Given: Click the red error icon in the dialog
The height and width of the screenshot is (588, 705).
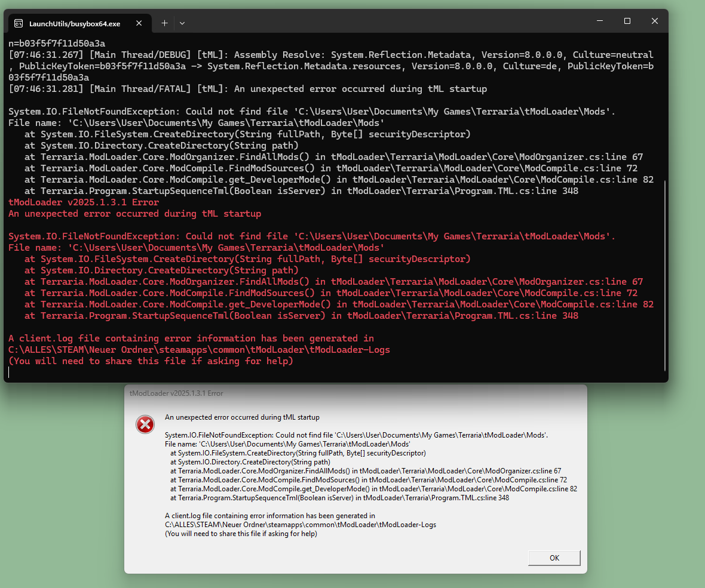Looking at the screenshot, I should pyautogui.click(x=145, y=424).
